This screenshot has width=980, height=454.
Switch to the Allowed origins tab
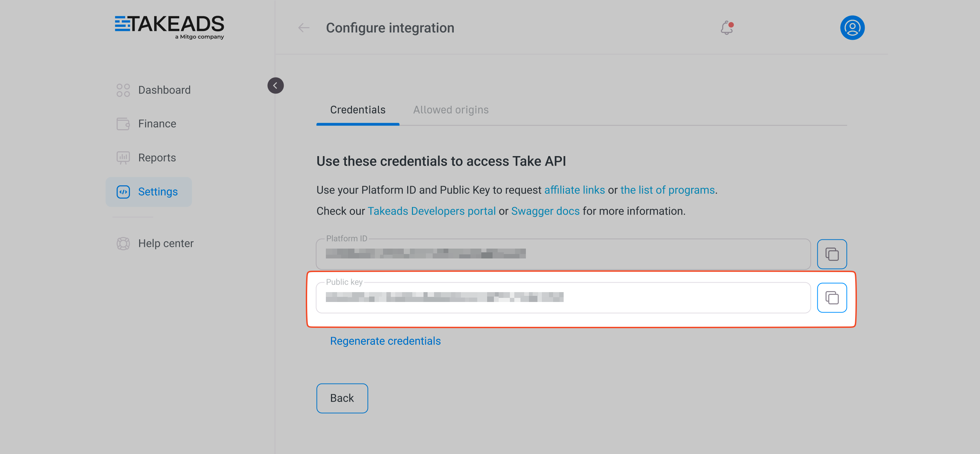click(x=451, y=110)
